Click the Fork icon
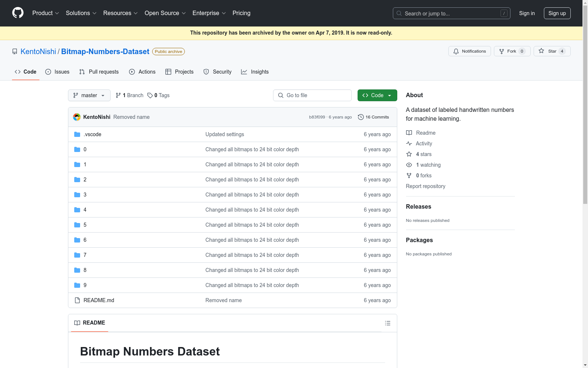 [x=502, y=51]
